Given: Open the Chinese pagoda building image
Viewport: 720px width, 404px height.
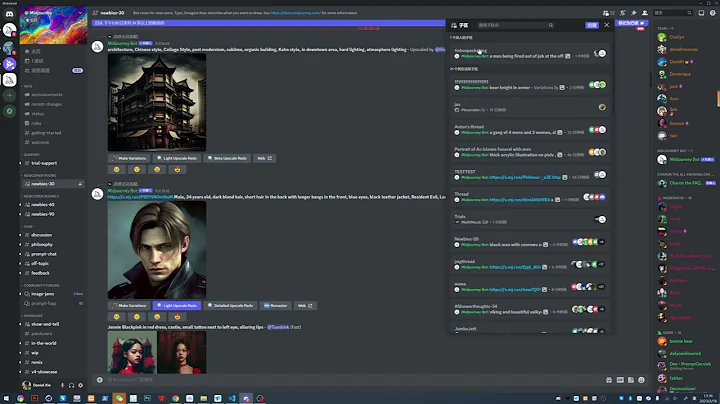Looking at the screenshot, I should click(x=157, y=102).
